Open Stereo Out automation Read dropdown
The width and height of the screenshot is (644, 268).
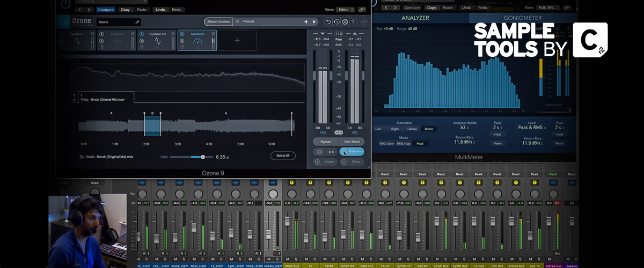click(x=552, y=174)
